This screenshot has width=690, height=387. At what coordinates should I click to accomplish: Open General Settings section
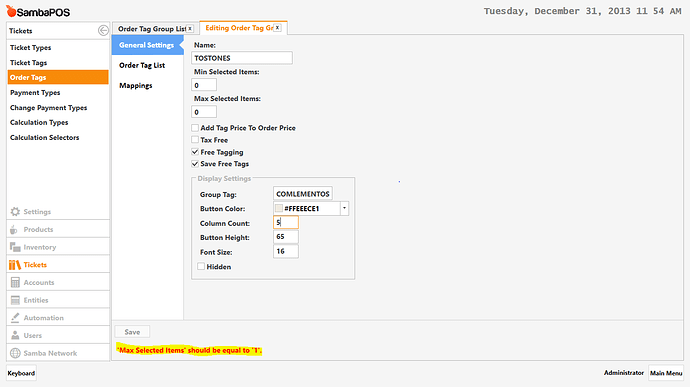pos(147,45)
